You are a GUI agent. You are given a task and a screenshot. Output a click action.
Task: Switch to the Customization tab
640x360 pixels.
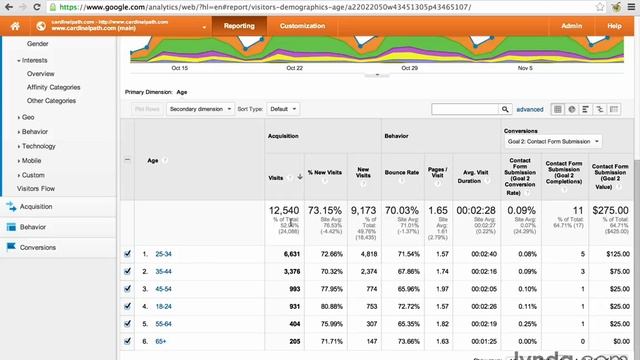click(x=302, y=26)
